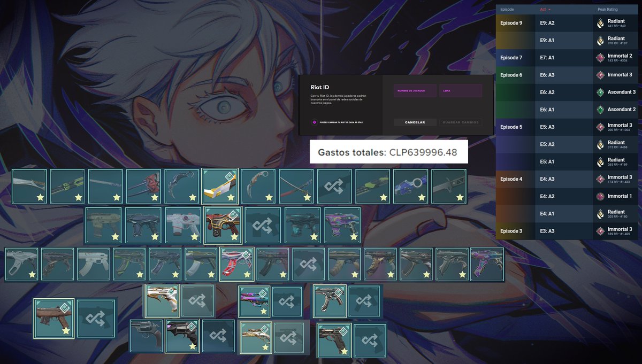Select the white blade melee skin, first tile
The width and height of the screenshot is (642, 364).
tap(29, 186)
